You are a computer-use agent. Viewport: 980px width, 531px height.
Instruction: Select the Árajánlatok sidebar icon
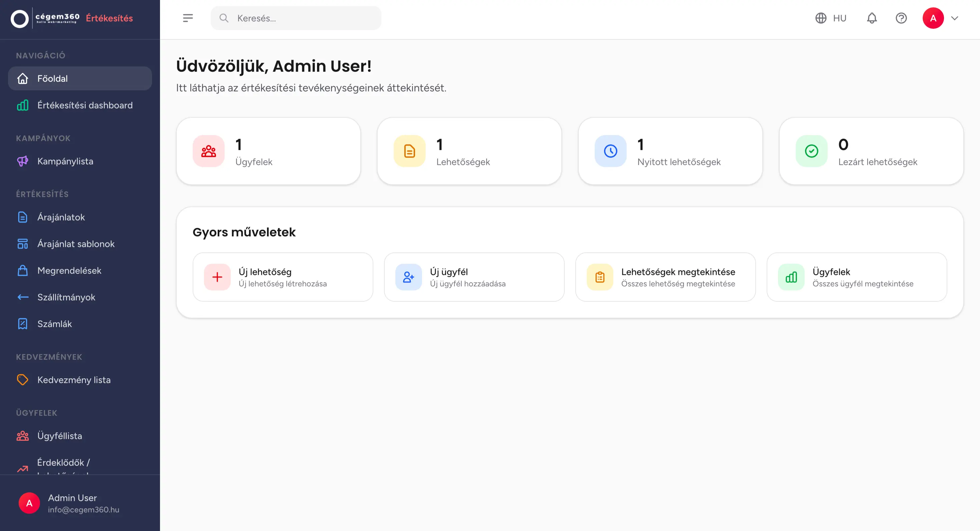(22, 217)
